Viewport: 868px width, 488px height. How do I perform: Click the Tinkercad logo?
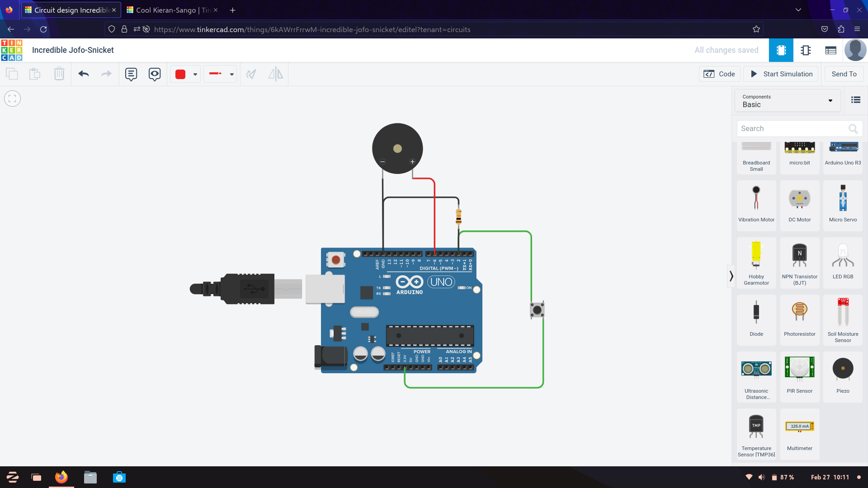click(x=12, y=50)
